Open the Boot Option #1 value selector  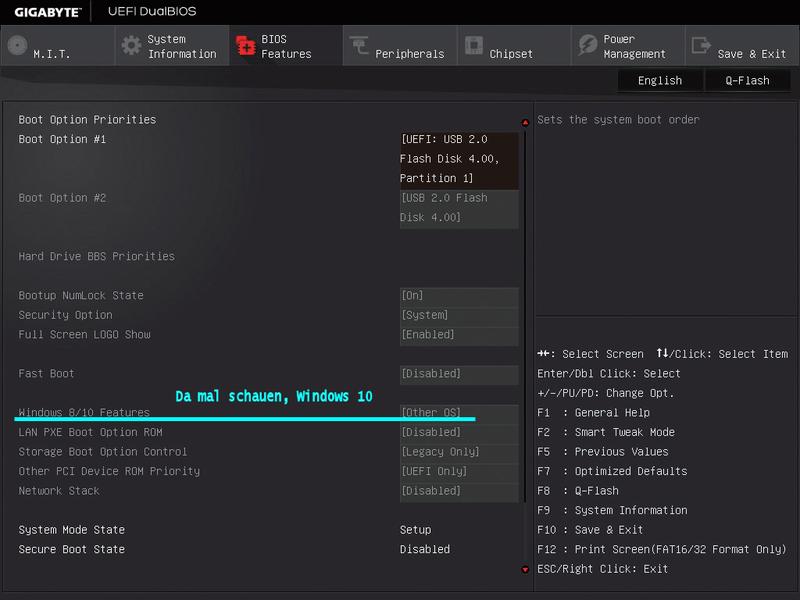point(459,159)
